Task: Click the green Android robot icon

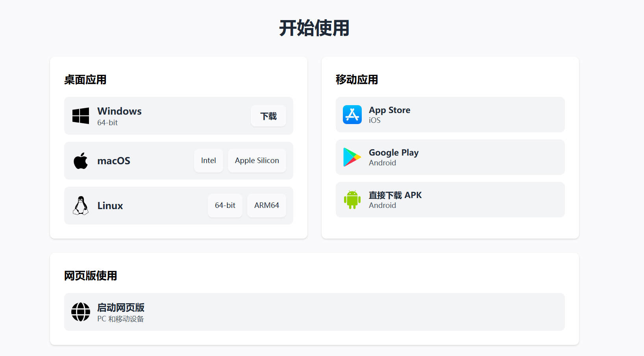Action: coord(352,200)
